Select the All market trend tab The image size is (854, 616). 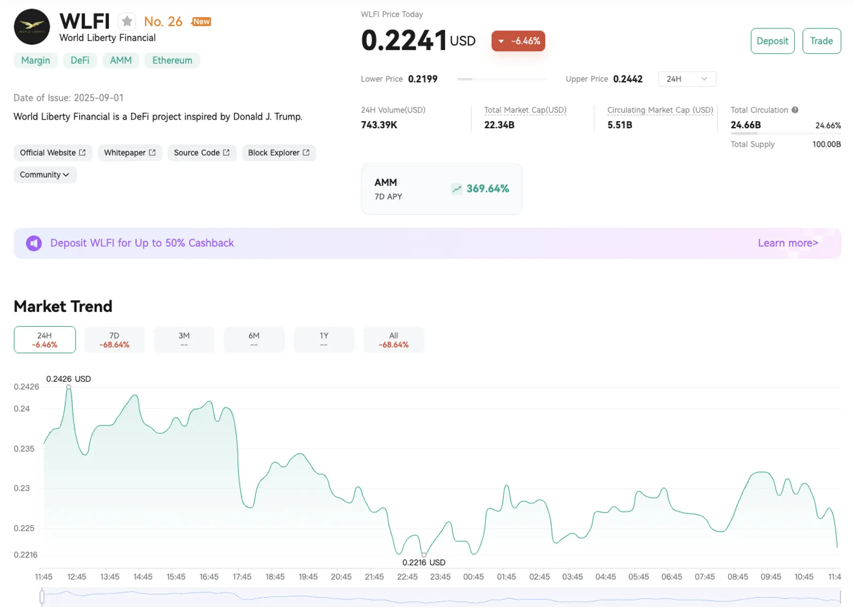394,340
